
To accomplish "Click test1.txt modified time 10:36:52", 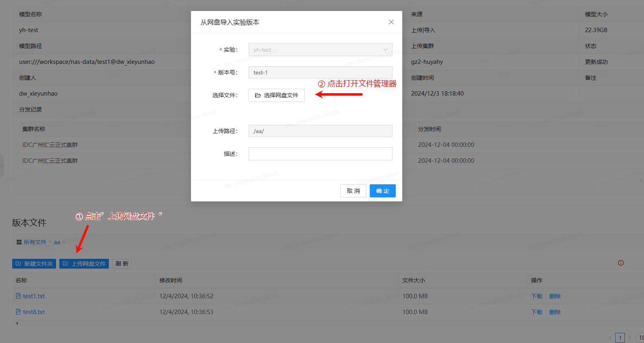I will pyautogui.click(x=186, y=296).
